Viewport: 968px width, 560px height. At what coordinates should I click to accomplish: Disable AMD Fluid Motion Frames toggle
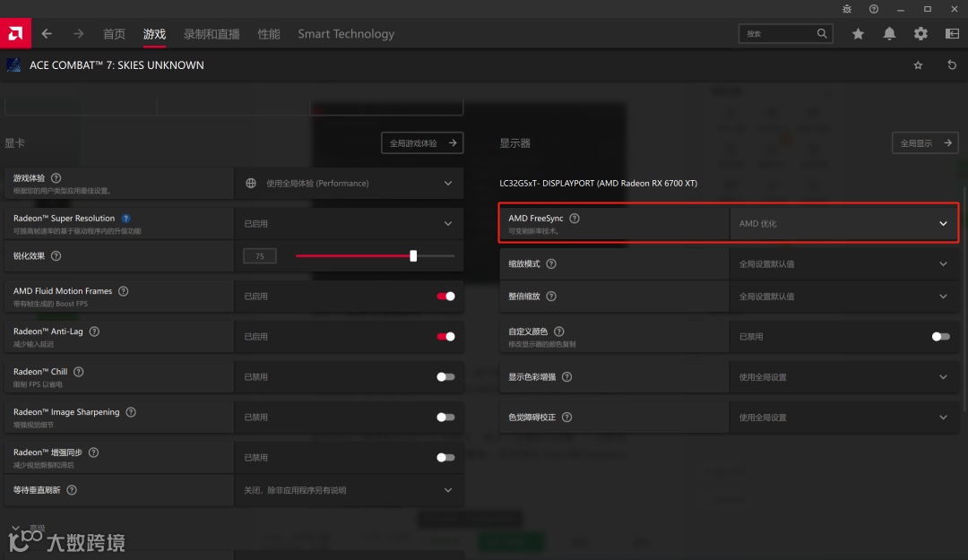pyautogui.click(x=445, y=297)
